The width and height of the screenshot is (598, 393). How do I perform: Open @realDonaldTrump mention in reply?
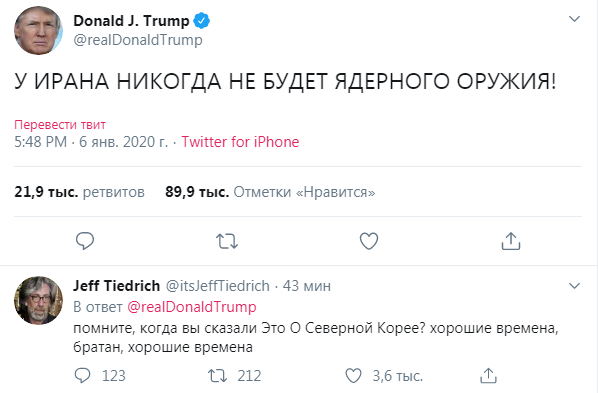191,307
